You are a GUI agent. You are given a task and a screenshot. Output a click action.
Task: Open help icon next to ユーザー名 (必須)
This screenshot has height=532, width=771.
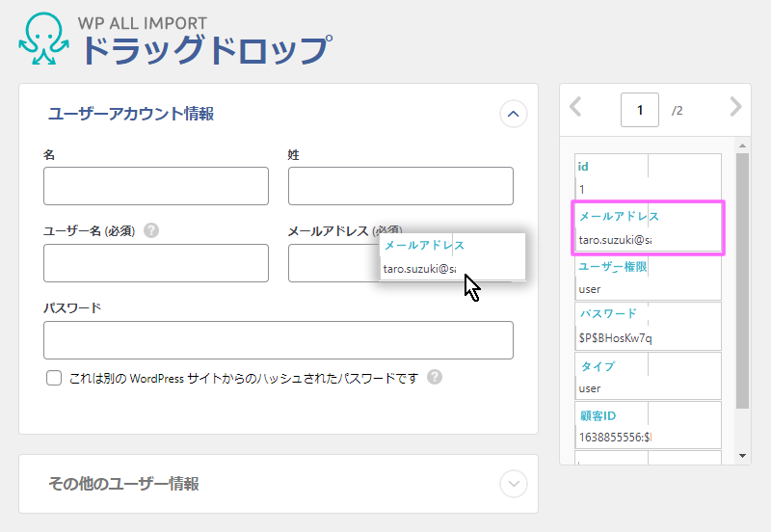(x=151, y=230)
